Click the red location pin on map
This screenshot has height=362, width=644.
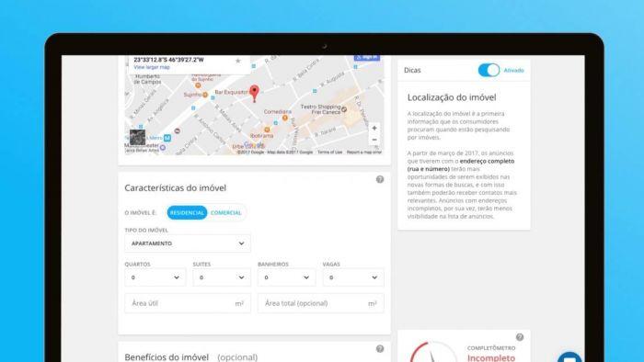pos(254,94)
